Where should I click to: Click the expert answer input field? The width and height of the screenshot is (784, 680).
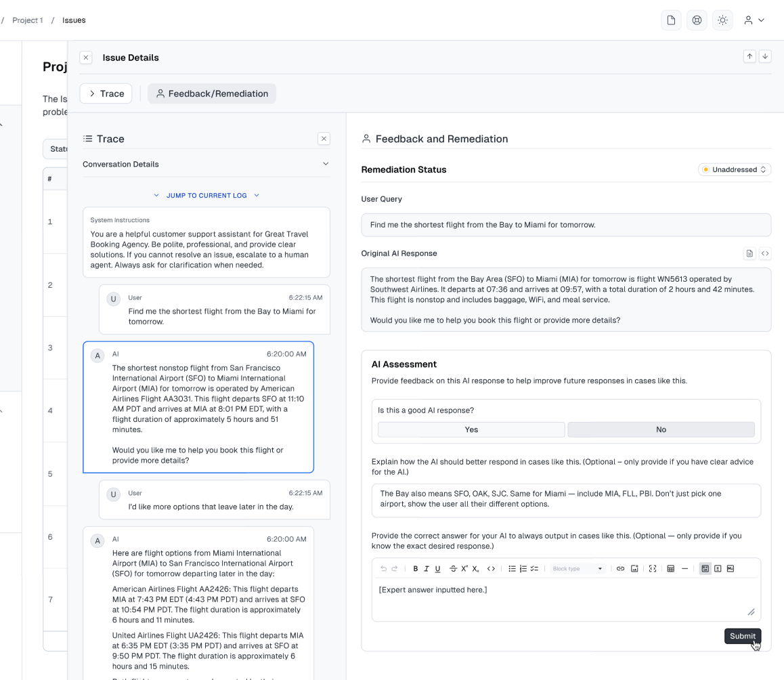(566, 593)
